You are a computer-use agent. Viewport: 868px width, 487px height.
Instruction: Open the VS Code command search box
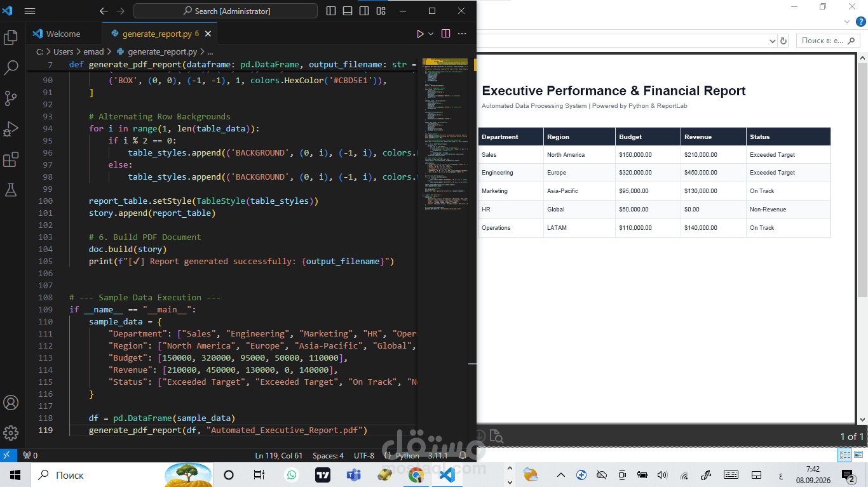(x=226, y=11)
